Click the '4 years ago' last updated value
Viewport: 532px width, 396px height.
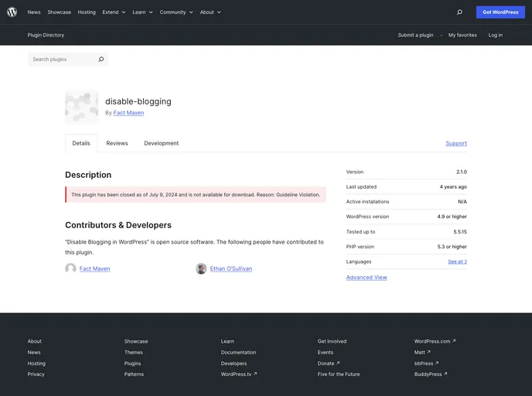point(453,186)
